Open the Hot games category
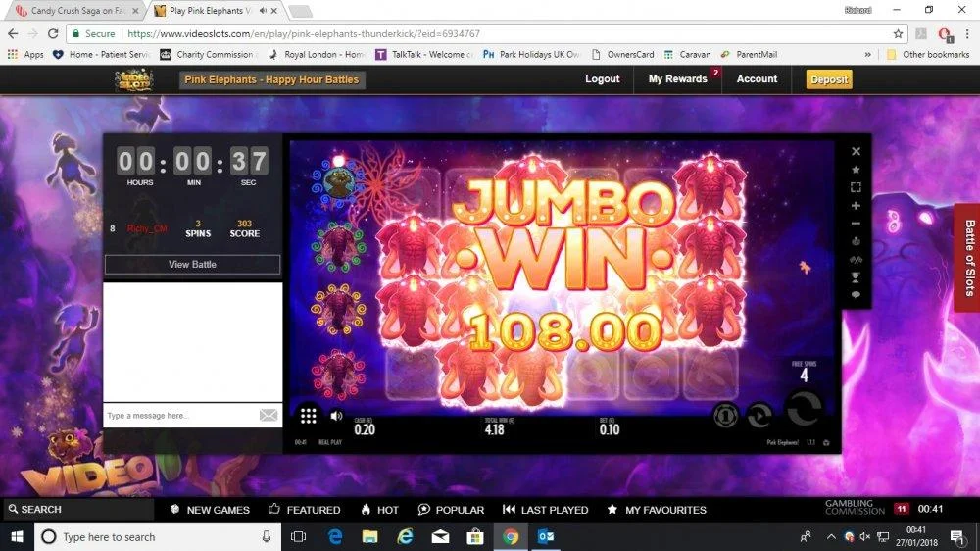The width and height of the screenshot is (980, 551). coord(379,510)
